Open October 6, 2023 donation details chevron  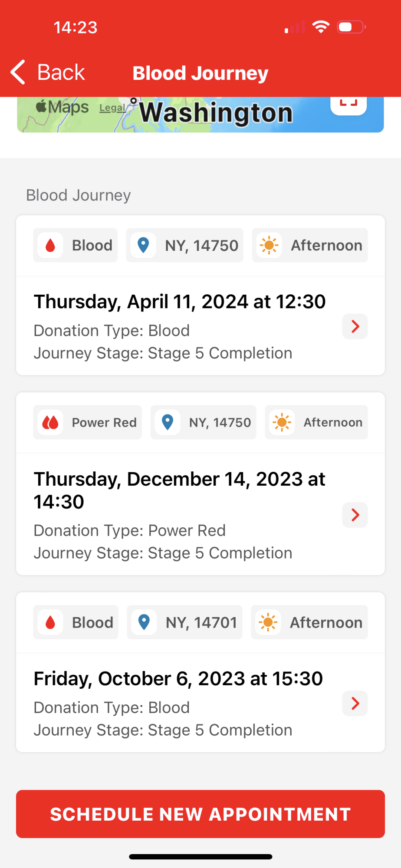point(355,703)
